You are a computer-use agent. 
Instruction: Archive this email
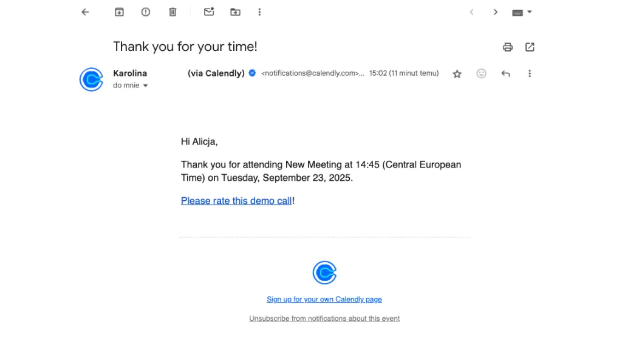119,12
